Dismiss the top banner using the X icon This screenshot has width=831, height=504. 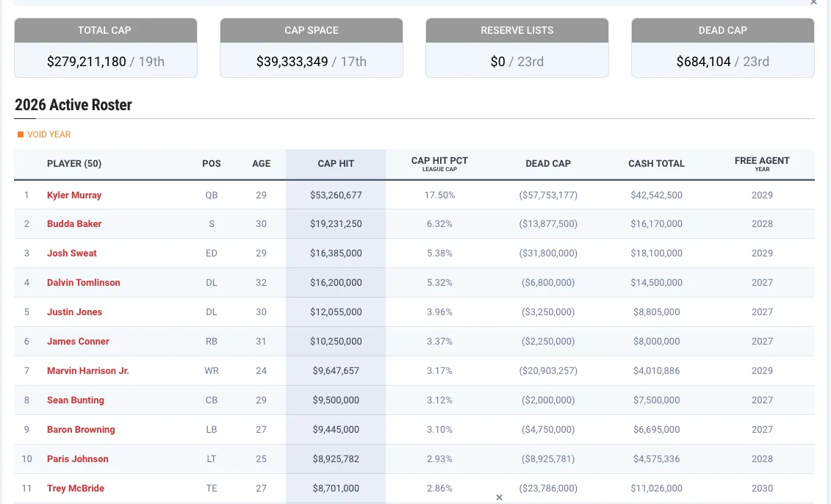point(813,2)
